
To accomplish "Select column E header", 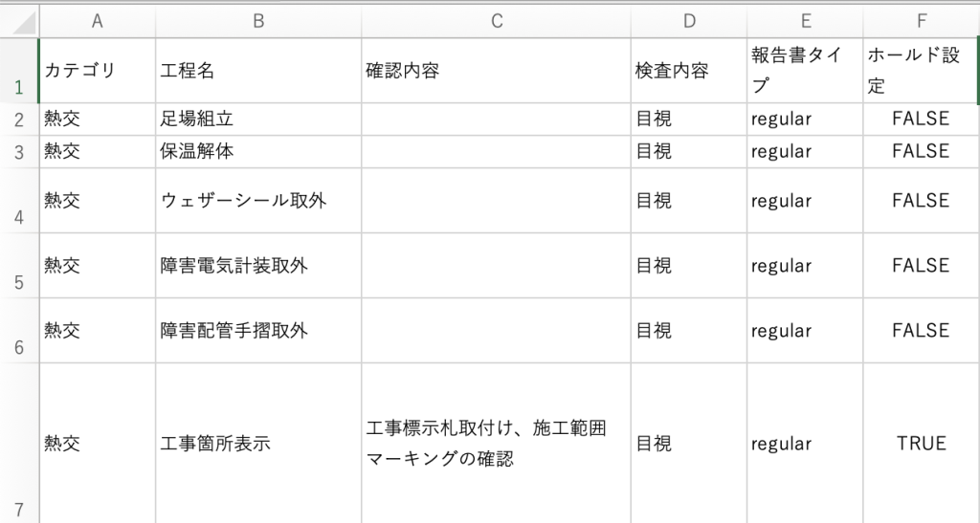I will [805, 21].
